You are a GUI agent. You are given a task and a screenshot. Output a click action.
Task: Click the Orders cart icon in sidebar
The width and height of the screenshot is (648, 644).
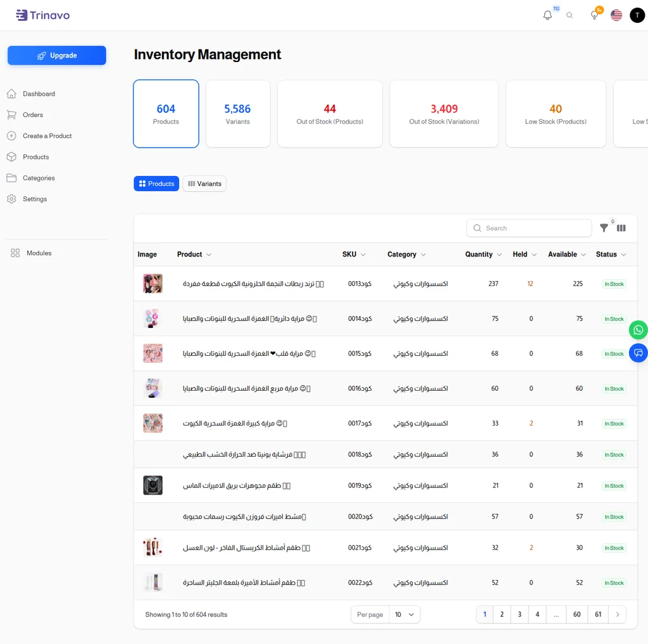coord(11,115)
